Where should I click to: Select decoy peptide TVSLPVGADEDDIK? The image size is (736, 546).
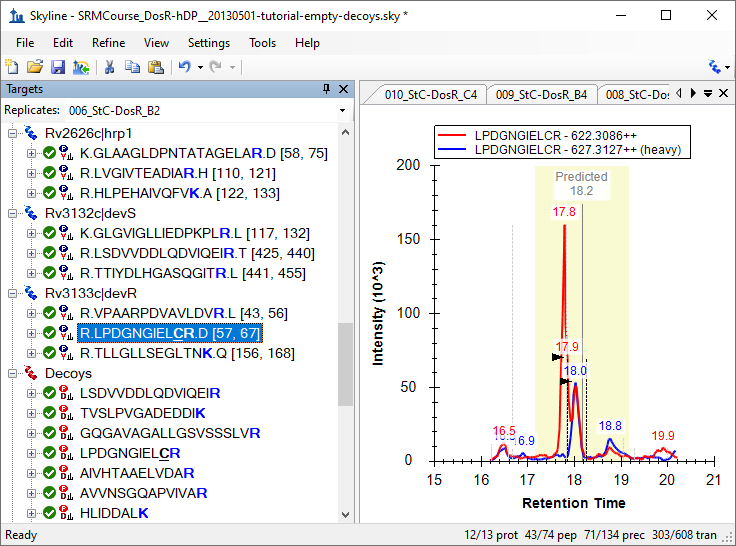coord(143,413)
